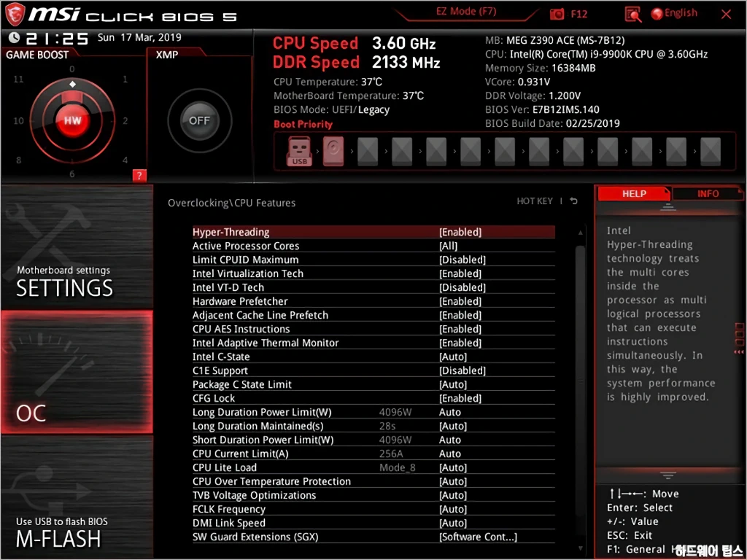Click help panel bottom grip handle
747x560 pixels.
pyautogui.click(x=668, y=475)
